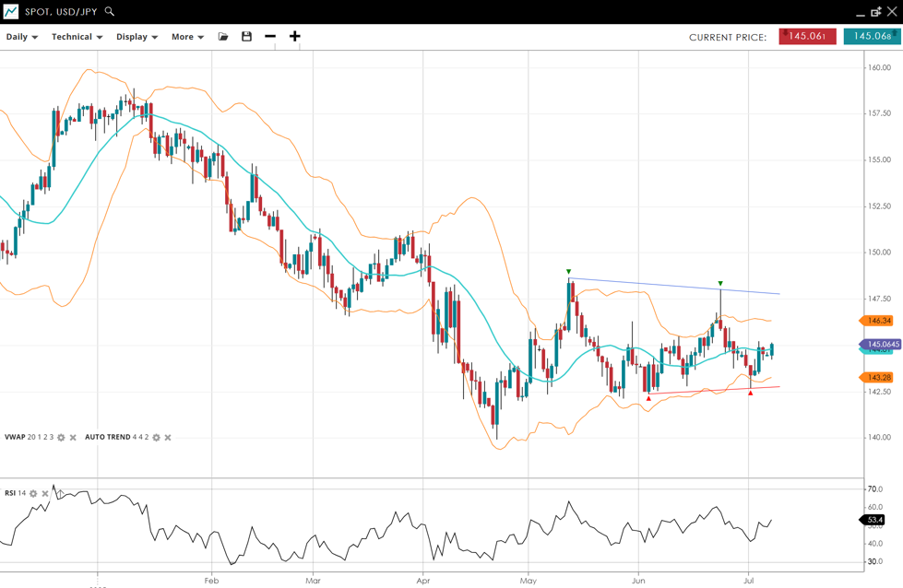Click the red sell price 145.061
The width and height of the screenshot is (903, 588).
point(807,37)
